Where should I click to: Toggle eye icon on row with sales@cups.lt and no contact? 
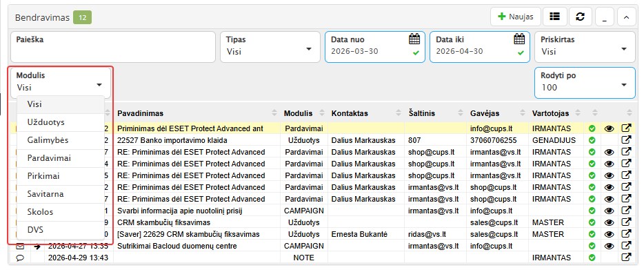[x=609, y=222]
